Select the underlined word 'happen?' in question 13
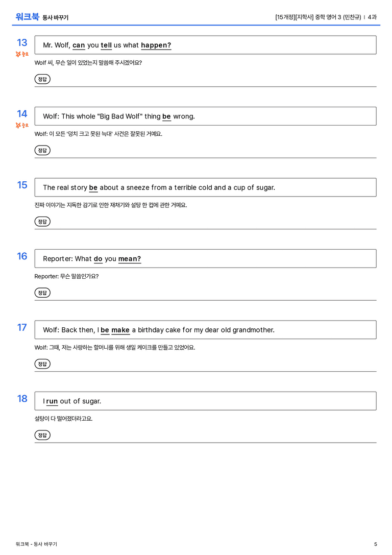This screenshot has height=555, width=392. (x=156, y=45)
